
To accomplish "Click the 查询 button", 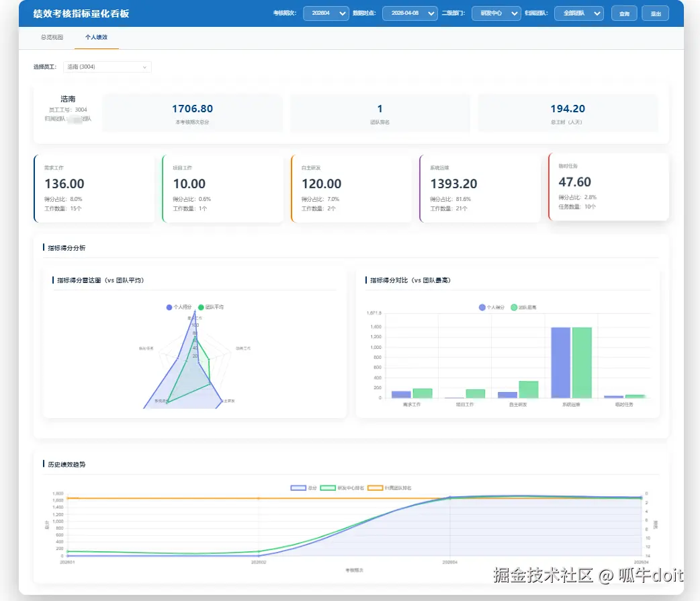I will coord(624,13).
